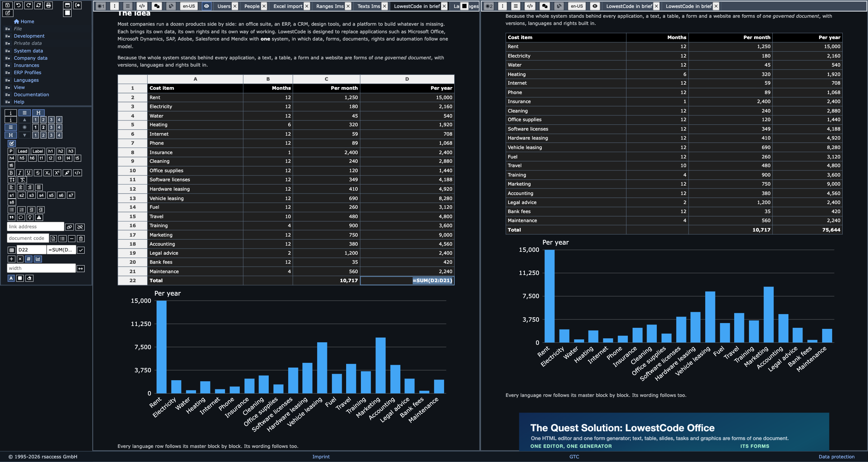This screenshot has width=868, height=462.
Task: Expand the System data menu arrow
Action: (x=8, y=51)
